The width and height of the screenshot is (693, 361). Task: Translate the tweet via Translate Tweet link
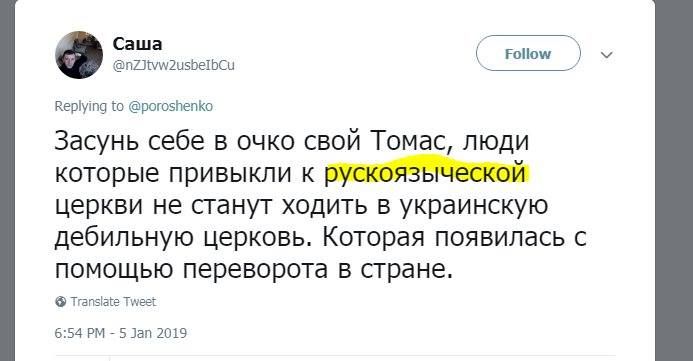click(x=113, y=302)
